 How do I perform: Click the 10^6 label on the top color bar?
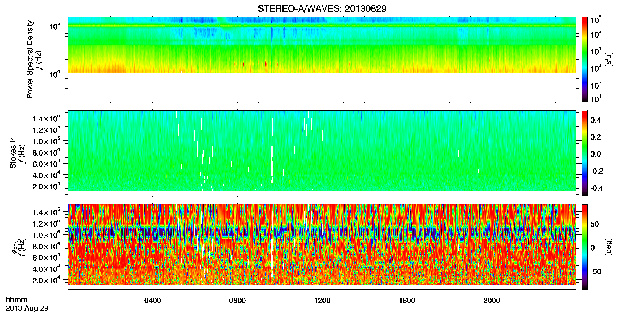point(596,20)
